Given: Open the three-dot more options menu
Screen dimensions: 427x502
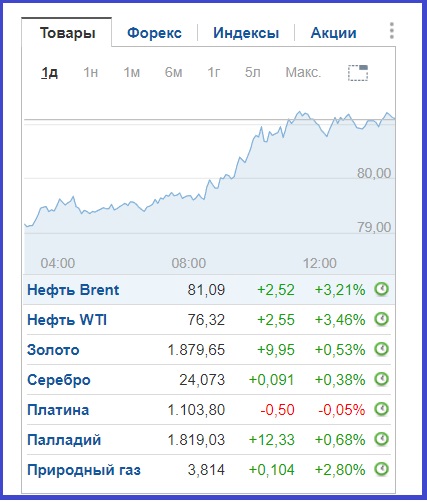Looking at the screenshot, I should [x=392, y=31].
